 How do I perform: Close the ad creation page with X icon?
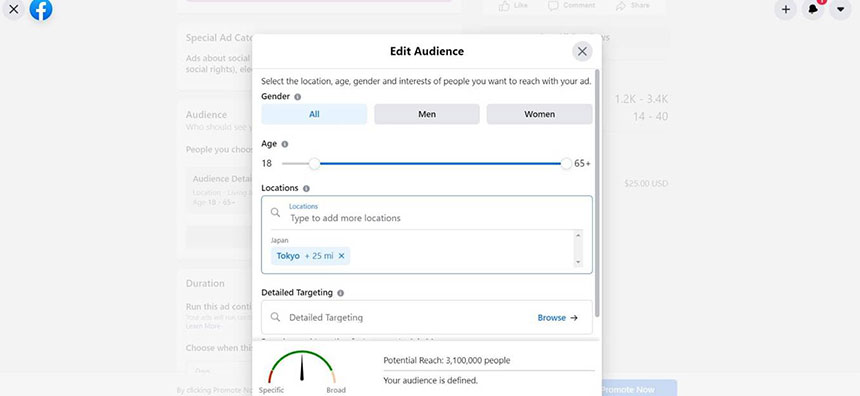pyautogui.click(x=14, y=9)
